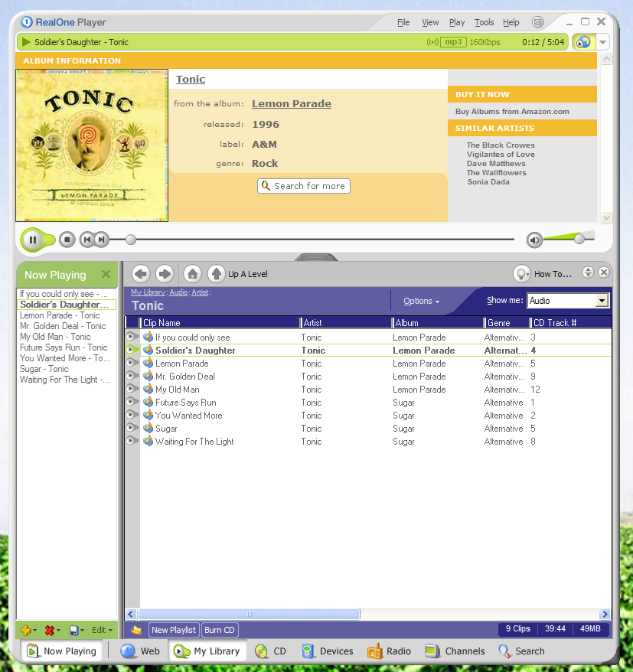633x672 pixels.
Task: Mute the volume speaker icon
Action: (534, 240)
